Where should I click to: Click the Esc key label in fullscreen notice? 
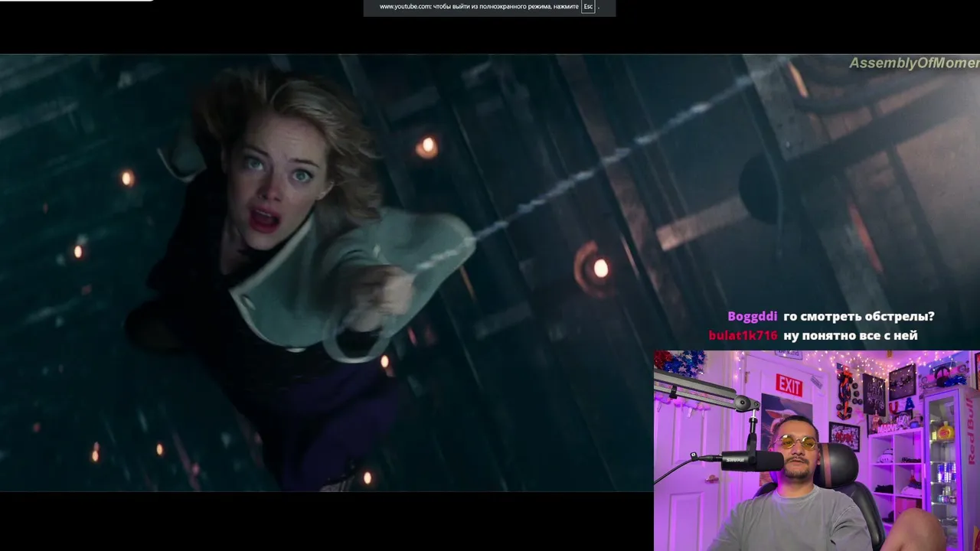click(x=588, y=7)
